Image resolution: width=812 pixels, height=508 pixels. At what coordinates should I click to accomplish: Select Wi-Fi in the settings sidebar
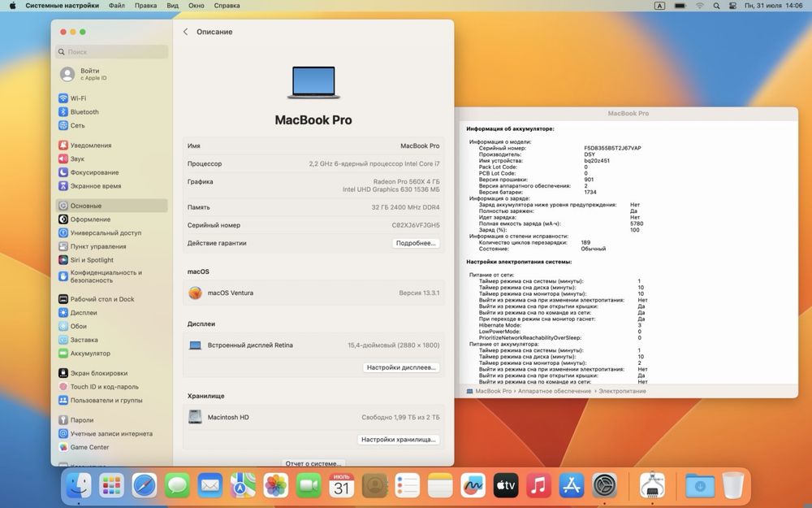point(111,98)
